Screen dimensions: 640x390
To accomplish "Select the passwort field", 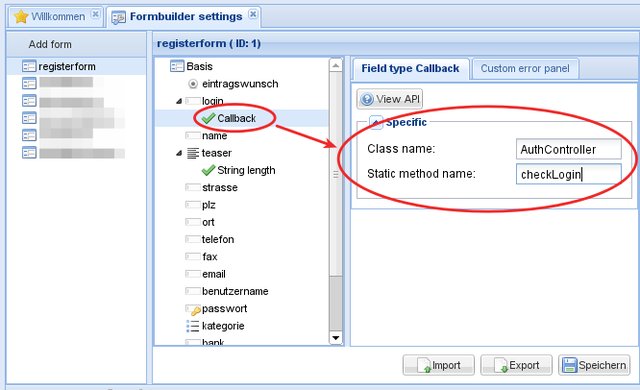I will tap(224, 308).
